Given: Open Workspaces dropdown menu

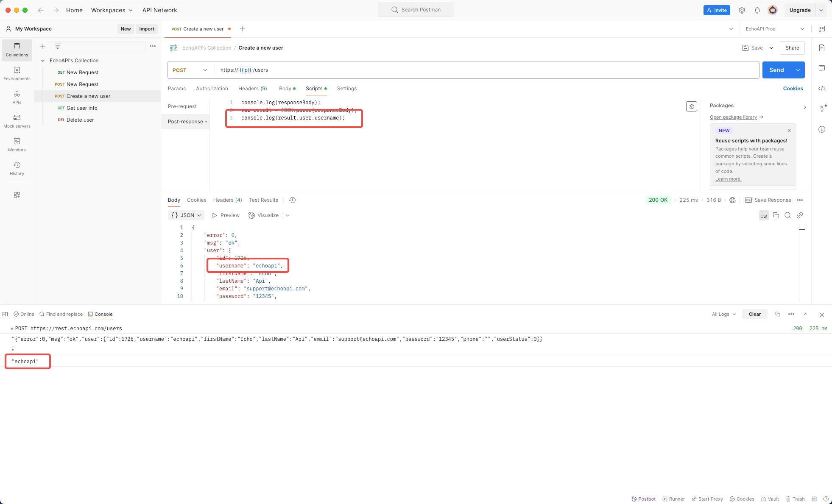Looking at the screenshot, I should (x=112, y=10).
